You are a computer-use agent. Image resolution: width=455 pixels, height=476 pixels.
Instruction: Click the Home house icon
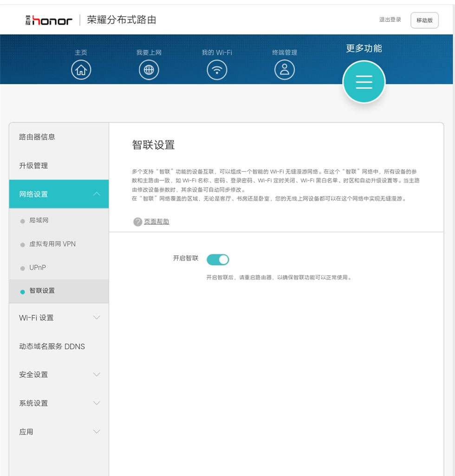[x=81, y=70]
